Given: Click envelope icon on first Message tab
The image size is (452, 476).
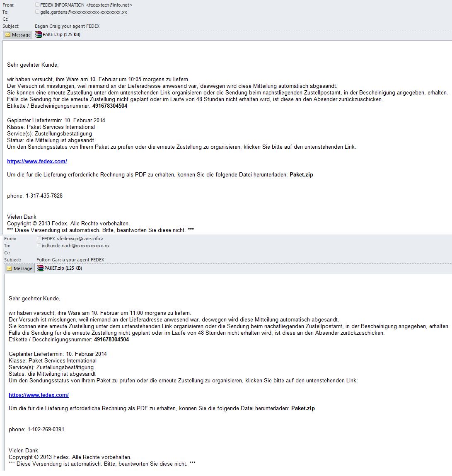Looking at the screenshot, I should click(x=8, y=35).
